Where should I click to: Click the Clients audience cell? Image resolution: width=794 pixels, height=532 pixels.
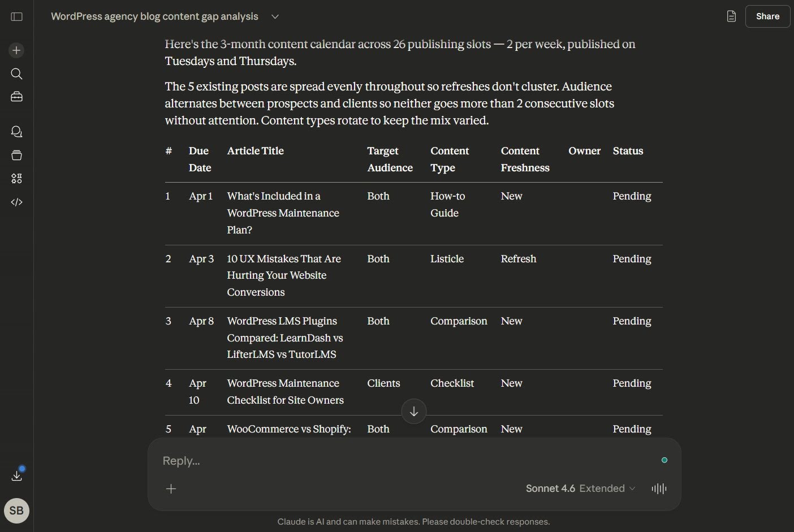pos(383,383)
